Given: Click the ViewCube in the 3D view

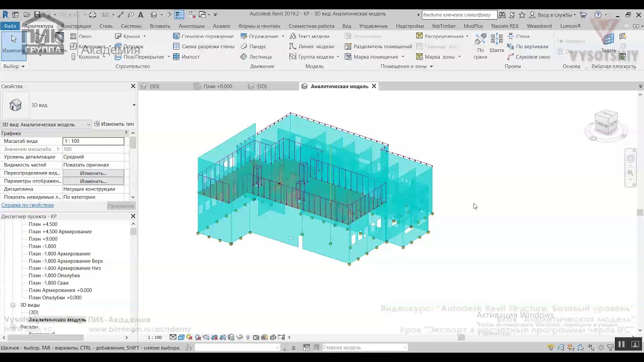Looking at the screenshot, I should [606, 123].
